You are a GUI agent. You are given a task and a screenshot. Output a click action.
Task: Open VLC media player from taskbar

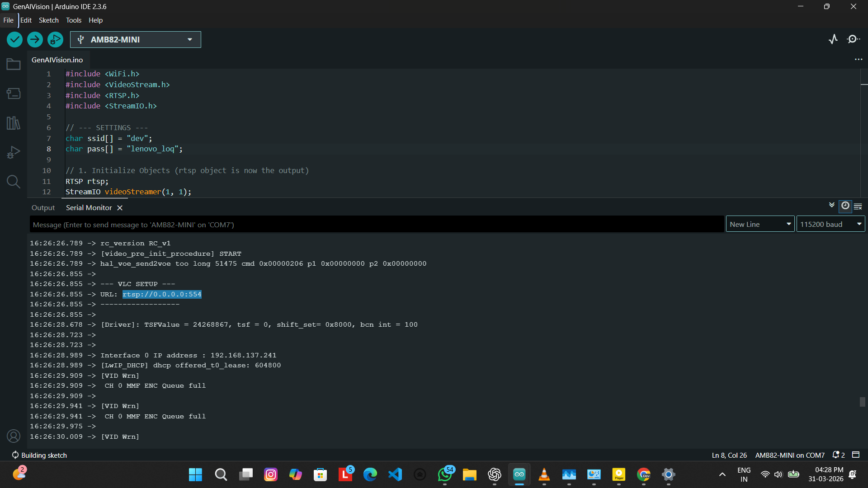click(544, 474)
